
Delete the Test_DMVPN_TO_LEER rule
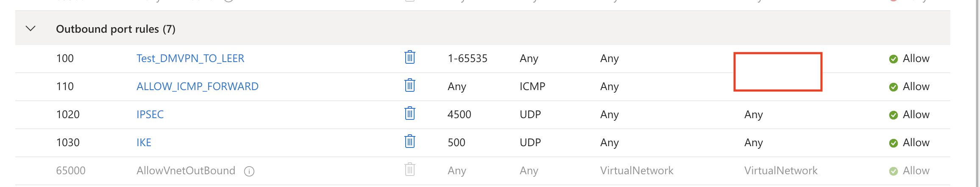point(409,57)
